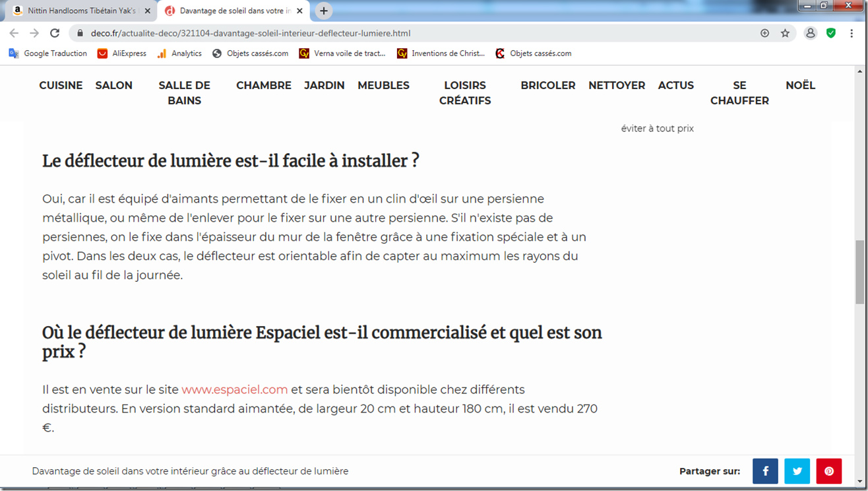Viewport: 868px width, 491px height.
Task: Open the first Objets cassés.com bookmark
Action: pyautogui.click(x=250, y=53)
